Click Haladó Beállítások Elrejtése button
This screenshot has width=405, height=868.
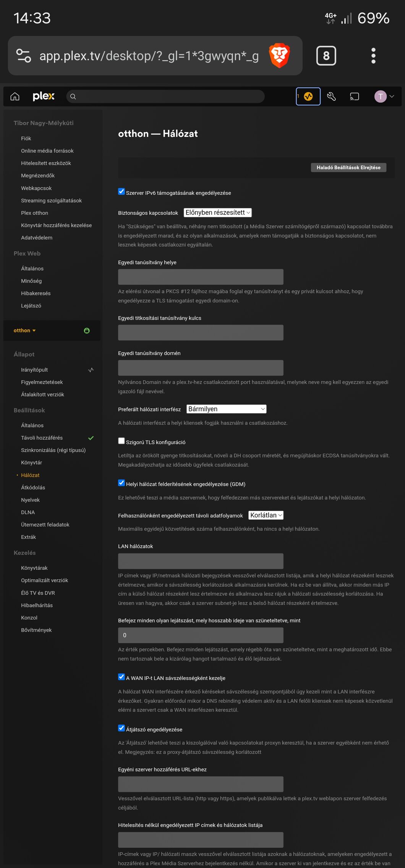(x=348, y=168)
